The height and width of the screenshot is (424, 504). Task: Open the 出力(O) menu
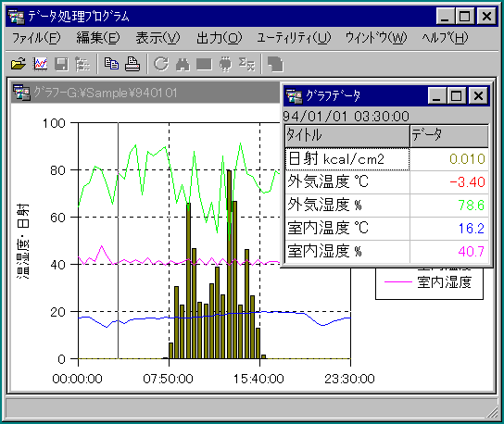[219, 38]
